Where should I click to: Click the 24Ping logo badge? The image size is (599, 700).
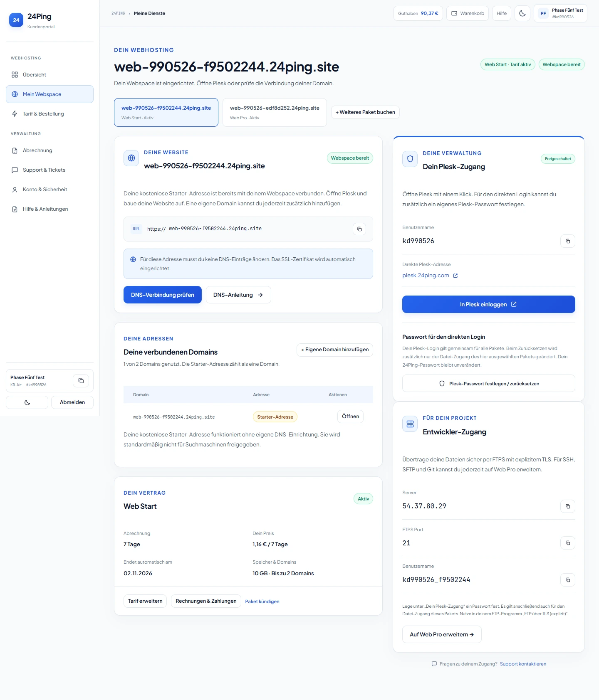[16, 20]
